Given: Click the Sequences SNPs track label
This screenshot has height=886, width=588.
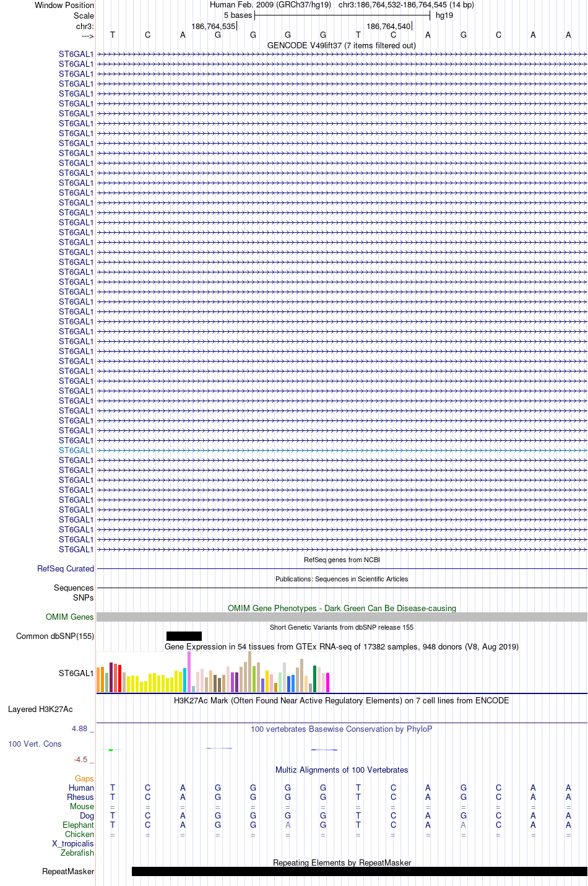Looking at the screenshot, I should [x=74, y=593].
